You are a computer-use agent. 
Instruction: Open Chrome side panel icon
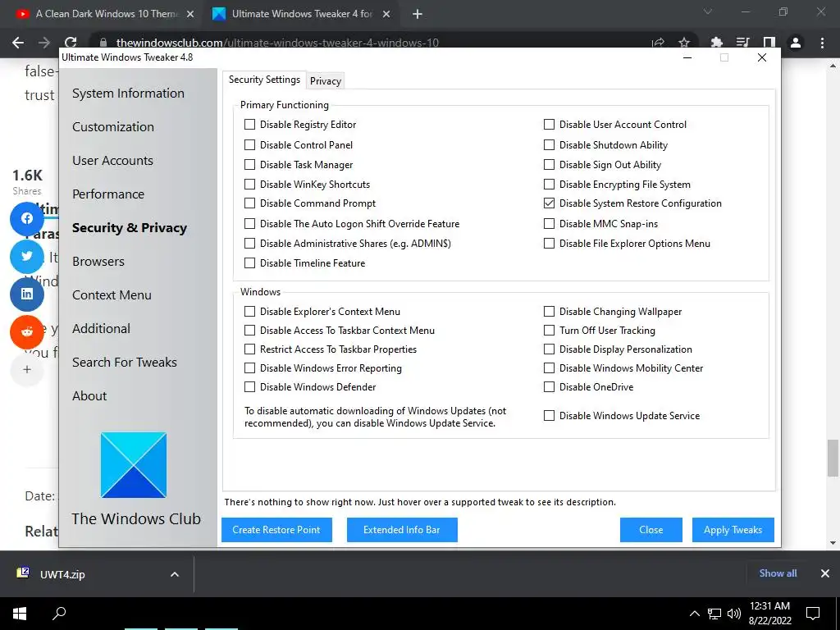tap(769, 43)
